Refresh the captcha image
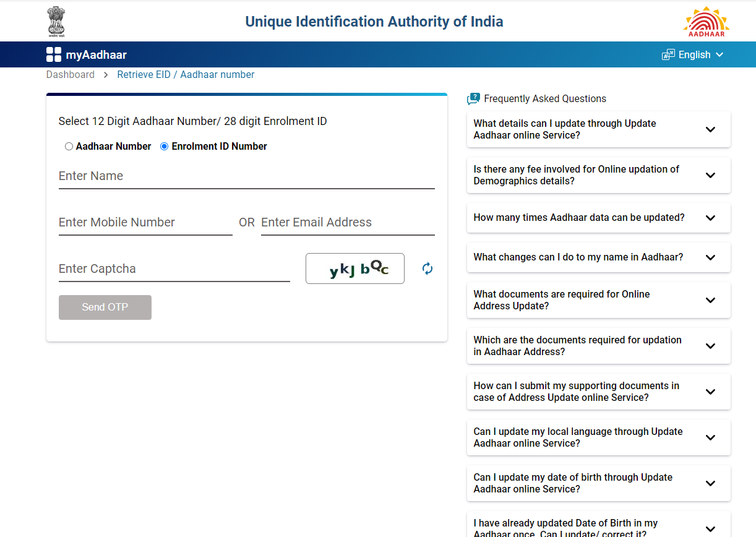This screenshot has height=537, width=756. tap(427, 268)
